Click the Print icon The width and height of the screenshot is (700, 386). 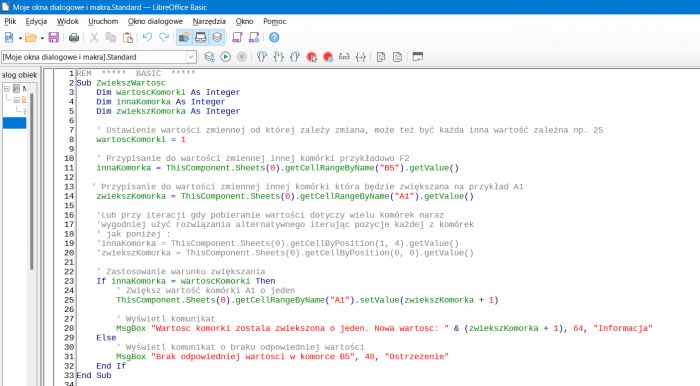click(74, 37)
